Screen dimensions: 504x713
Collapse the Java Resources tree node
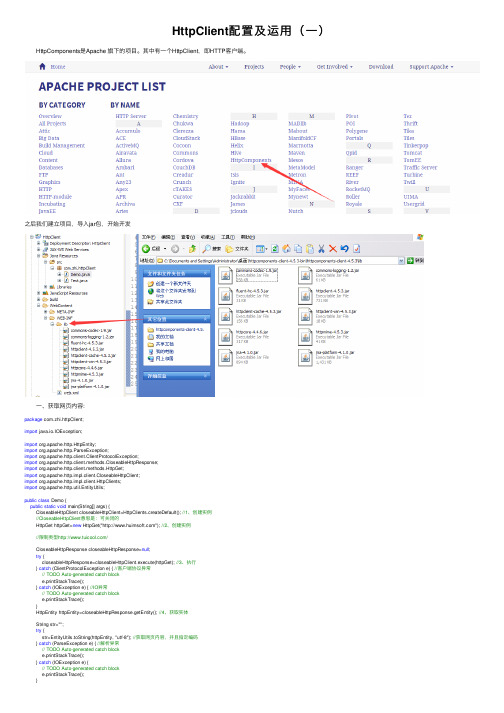tap(39, 256)
